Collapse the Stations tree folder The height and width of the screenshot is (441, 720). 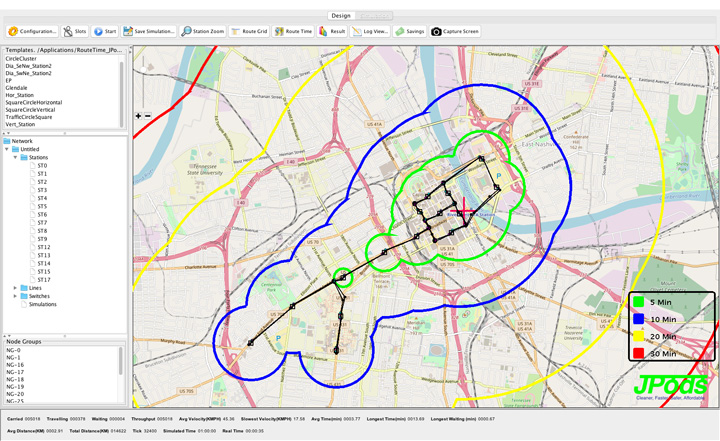pyautogui.click(x=15, y=158)
